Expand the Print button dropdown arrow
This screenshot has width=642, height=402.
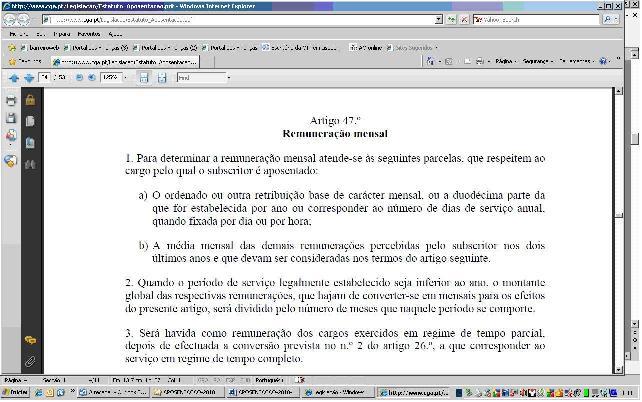pos(488,61)
